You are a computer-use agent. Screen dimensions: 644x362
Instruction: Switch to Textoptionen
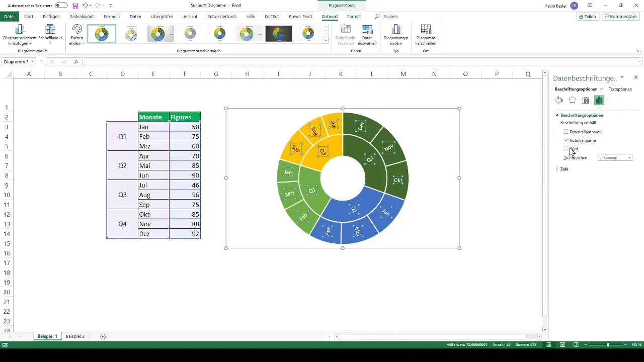tap(620, 89)
